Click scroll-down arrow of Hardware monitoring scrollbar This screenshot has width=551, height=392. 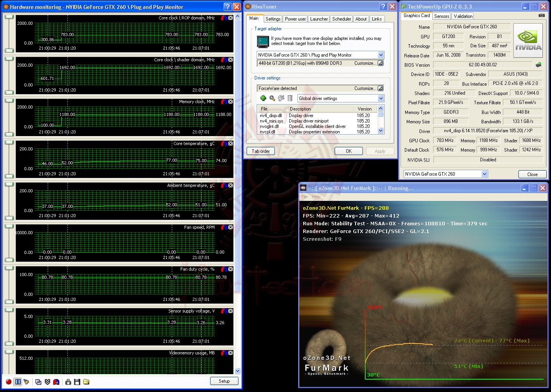(238, 371)
